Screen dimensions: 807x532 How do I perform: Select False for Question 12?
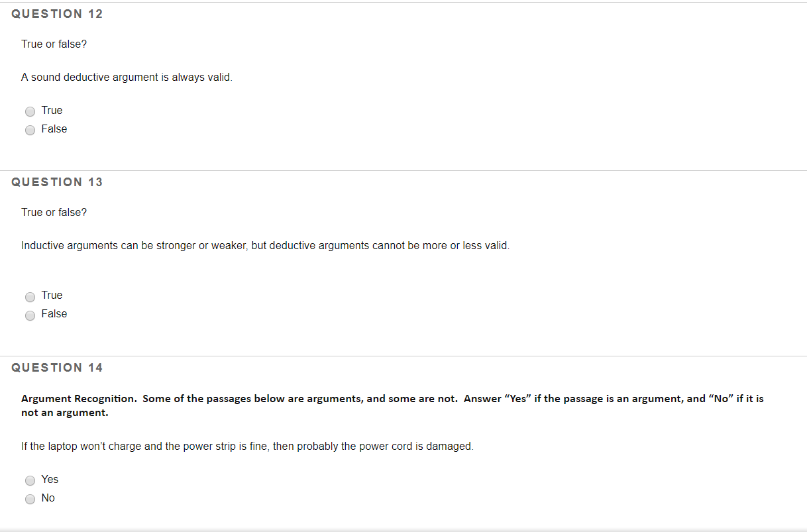point(30,130)
